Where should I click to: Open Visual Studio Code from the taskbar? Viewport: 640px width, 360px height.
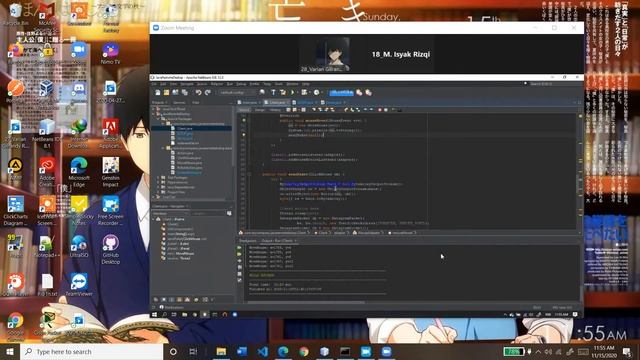pyautogui.click(x=262, y=351)
